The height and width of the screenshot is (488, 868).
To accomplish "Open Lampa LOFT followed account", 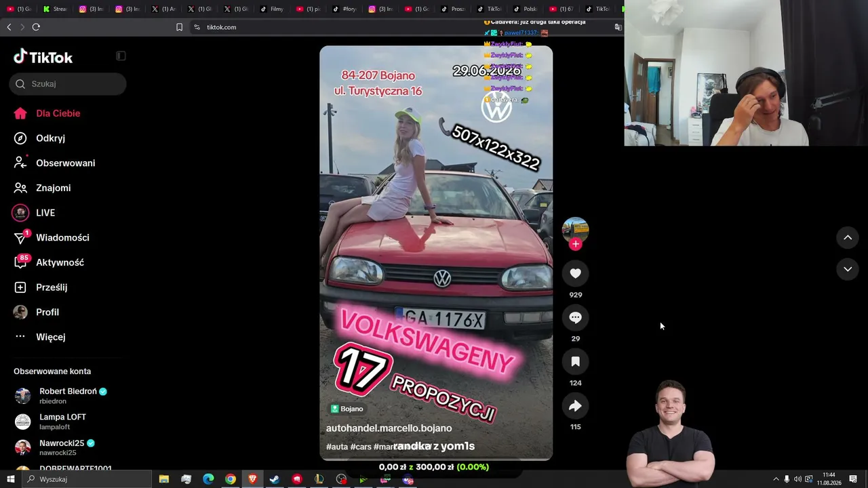I will point(50,422).
